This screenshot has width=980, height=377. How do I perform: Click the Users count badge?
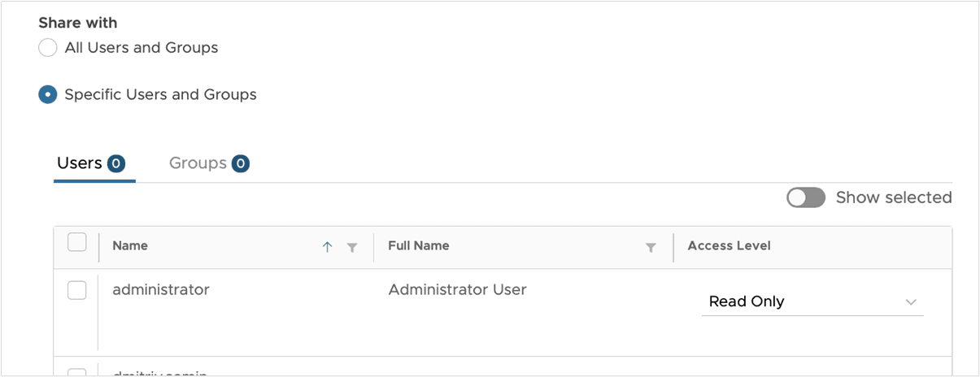tap(116, 164)
